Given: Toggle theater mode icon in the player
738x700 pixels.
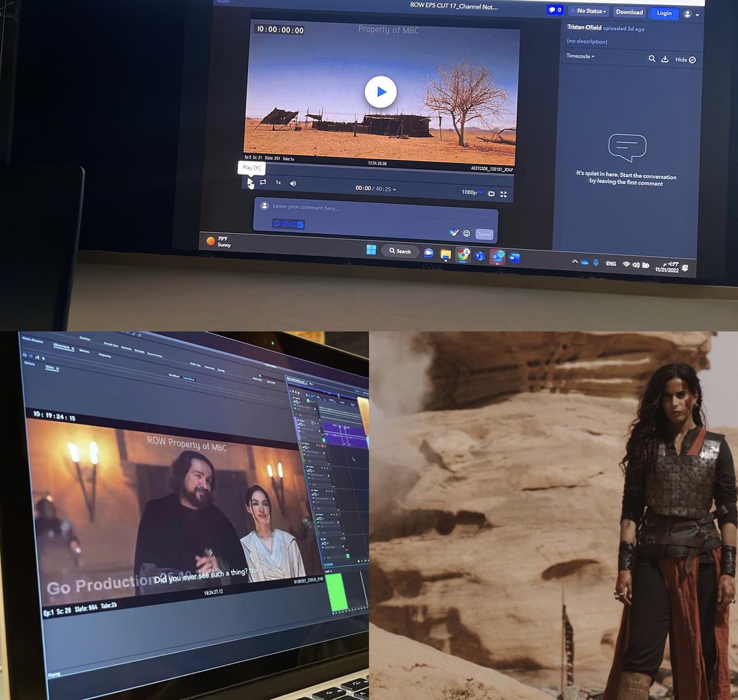Looking at the screenshot, I should (491, 194).
